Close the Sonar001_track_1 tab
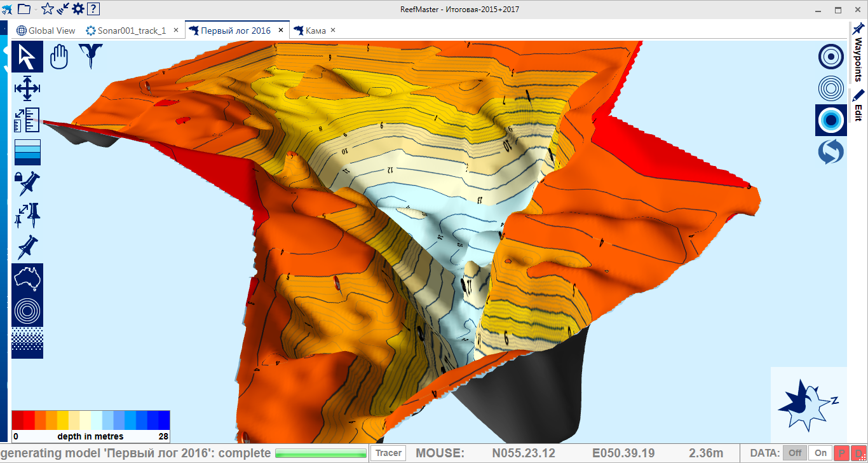The width and height of the screenshot is (868, 463). tap(176, 31)
